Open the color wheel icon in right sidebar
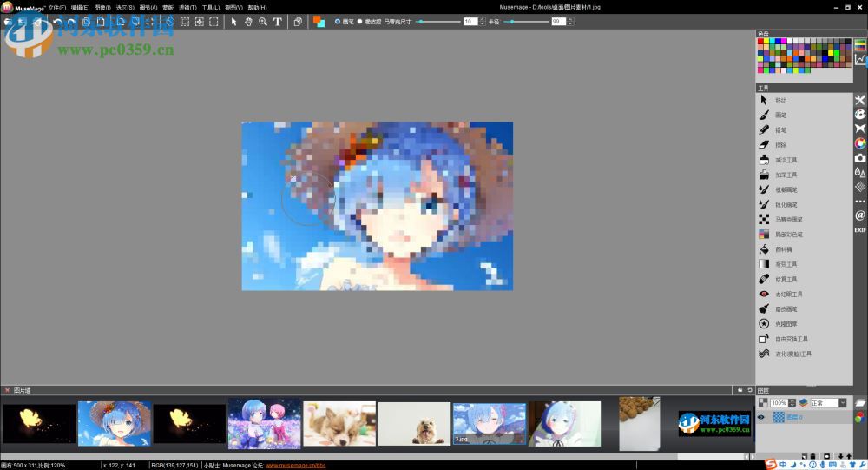868x470 pixels. [859, 143]
